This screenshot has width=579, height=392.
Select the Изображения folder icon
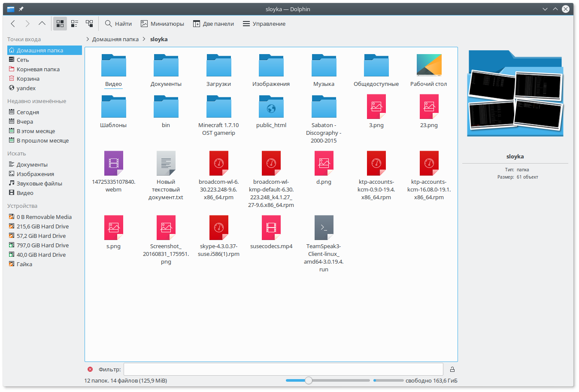(x=271, y=65)
